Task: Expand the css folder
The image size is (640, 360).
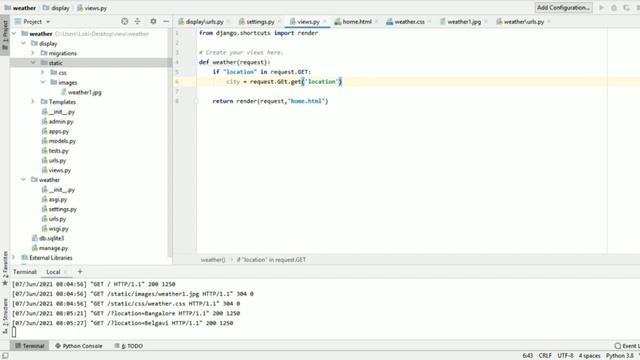Action: tap(43, 73)
